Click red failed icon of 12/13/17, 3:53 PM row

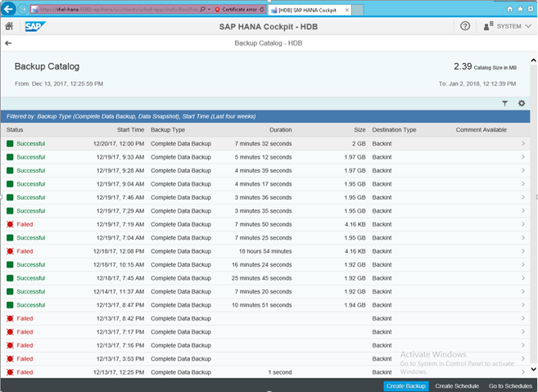(x=10, y=359)
